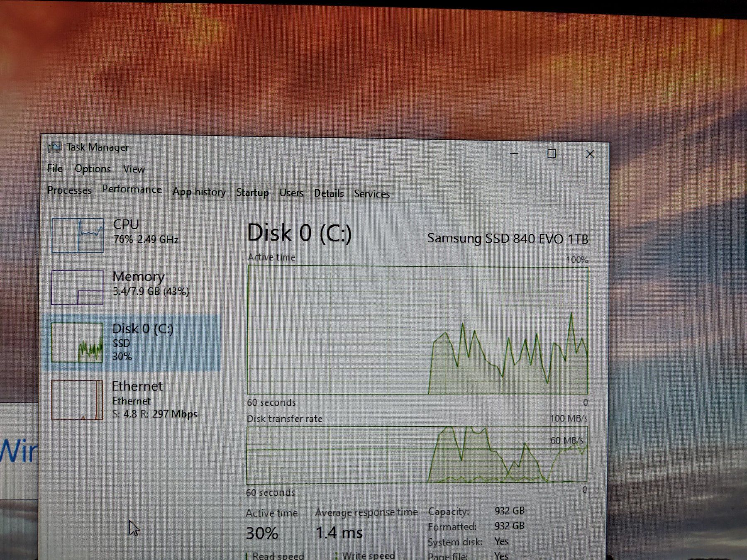Click the Disk transfer rate graph

(x=417, y=455)
